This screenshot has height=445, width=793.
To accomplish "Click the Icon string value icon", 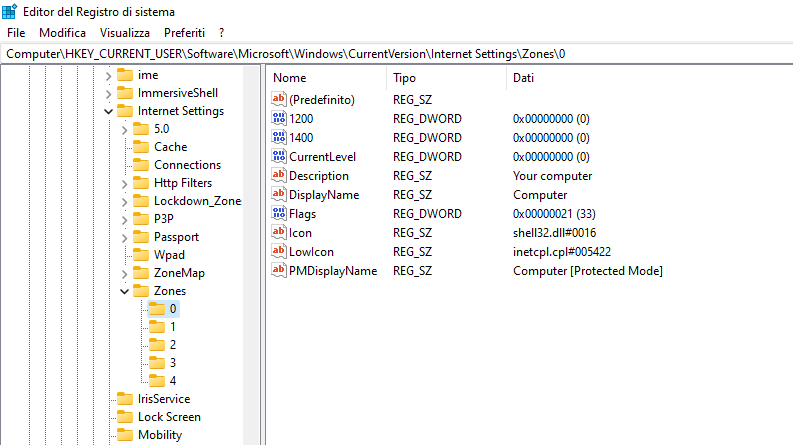I will [x=279, y=233].
